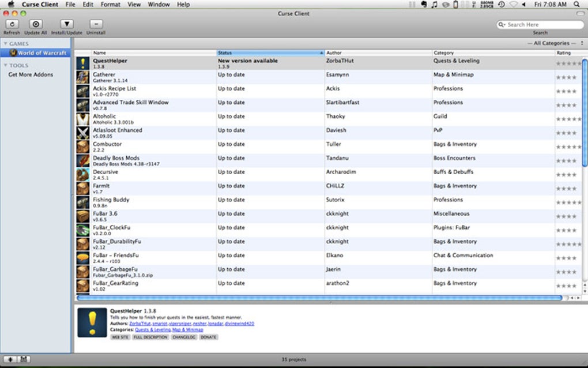The width and height of the screenshot is (588, 368).
Task: Select the FuBar_GearRating row name
Action: pos(115,283)
